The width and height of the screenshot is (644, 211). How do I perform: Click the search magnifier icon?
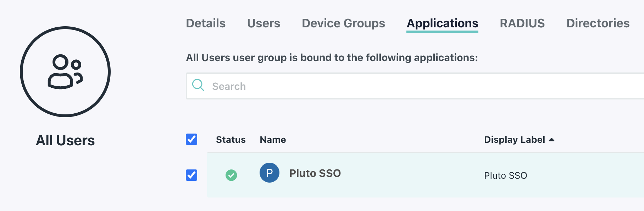point(198,85)
